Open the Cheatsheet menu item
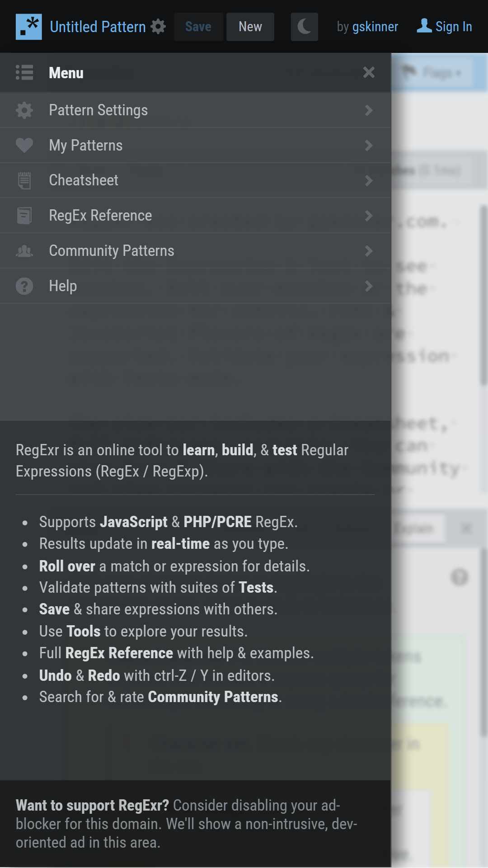The width and height of the screenshot is (488, 868). point(195,180)
